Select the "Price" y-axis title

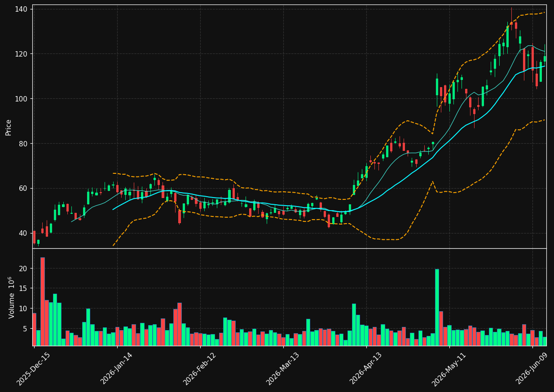coord(9,127)
